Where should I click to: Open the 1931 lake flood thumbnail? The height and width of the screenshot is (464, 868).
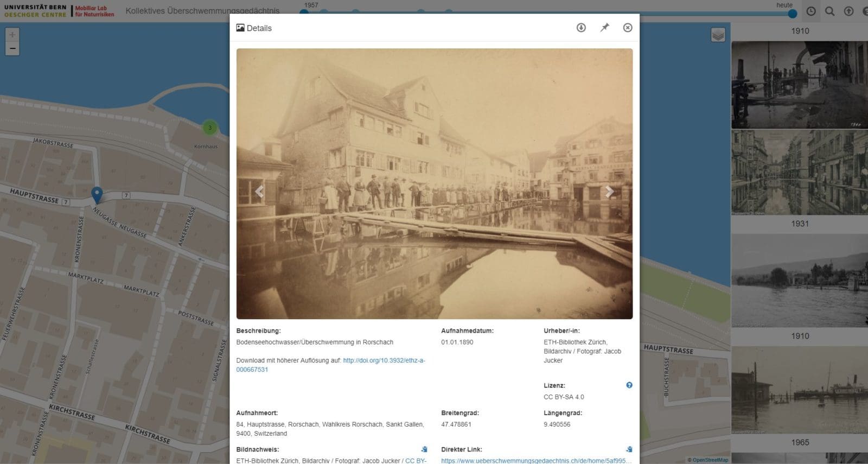800,280
